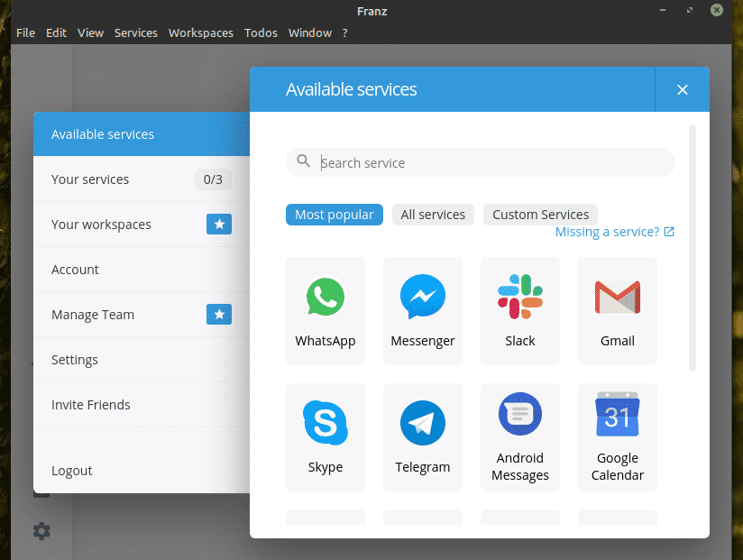Show the Custom Services filter
743x560 pixels.
pos(540,215)
